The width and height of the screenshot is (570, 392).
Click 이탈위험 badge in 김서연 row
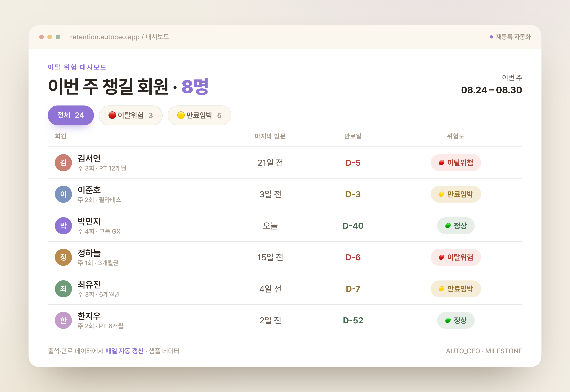[x=456, y=163]
